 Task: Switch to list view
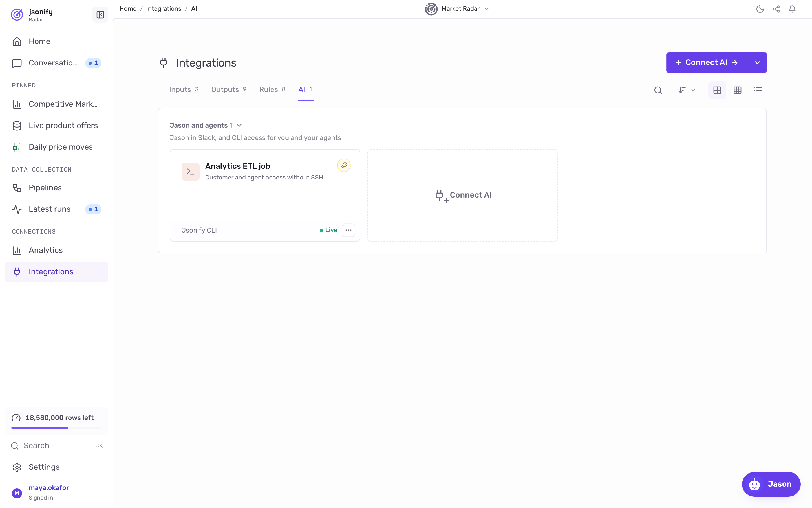click(758, 90)
